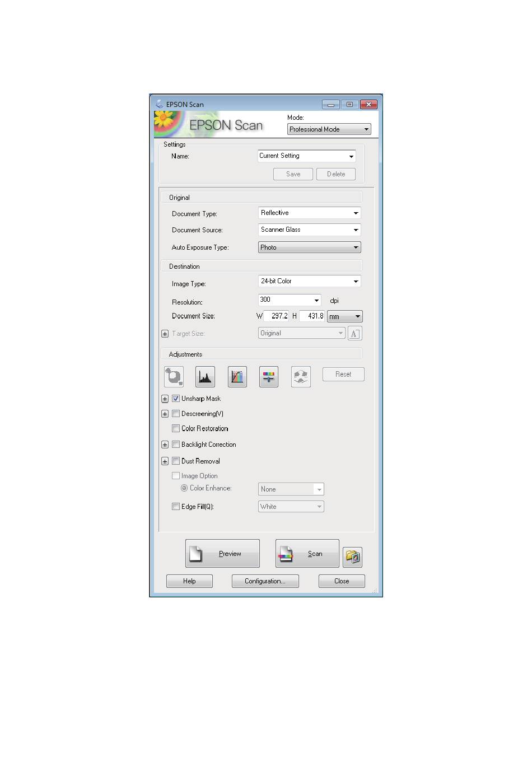Open the Mode dropdown (Professional Mode)
The width and height of the screenshot is (532, 767).
(x=329, y=129)
